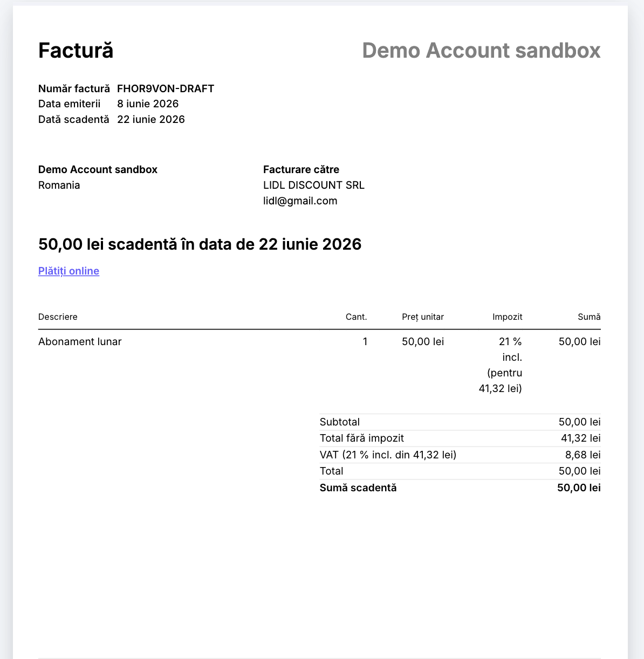Open the Plătiți online payment link

68,271
